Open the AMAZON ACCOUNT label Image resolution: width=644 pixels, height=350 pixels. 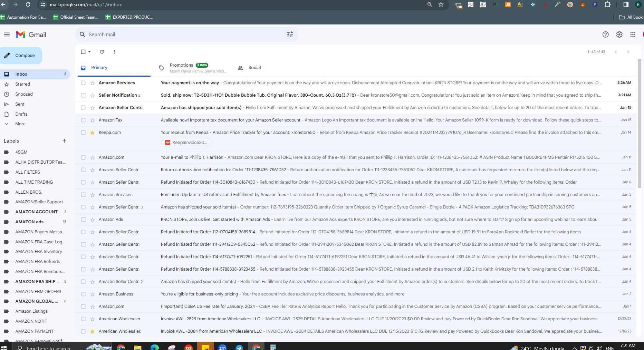tap(36, 212)
